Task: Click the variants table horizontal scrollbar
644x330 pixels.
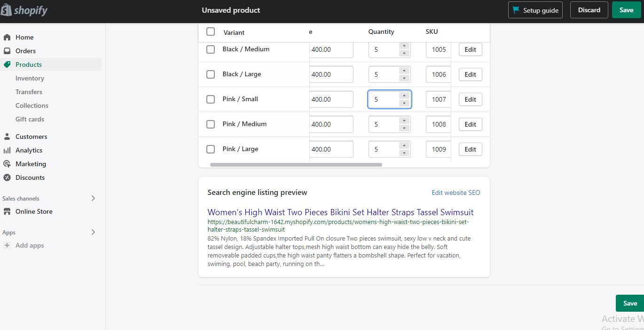Action: [296, 165]
